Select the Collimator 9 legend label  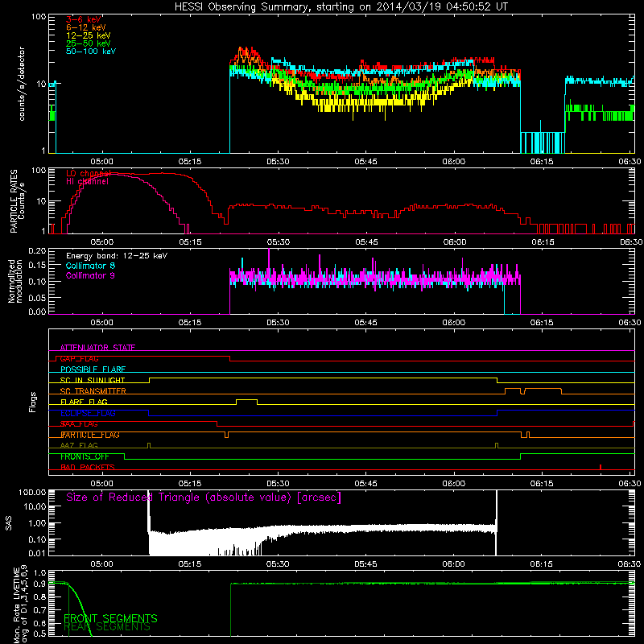pos(90,275)
